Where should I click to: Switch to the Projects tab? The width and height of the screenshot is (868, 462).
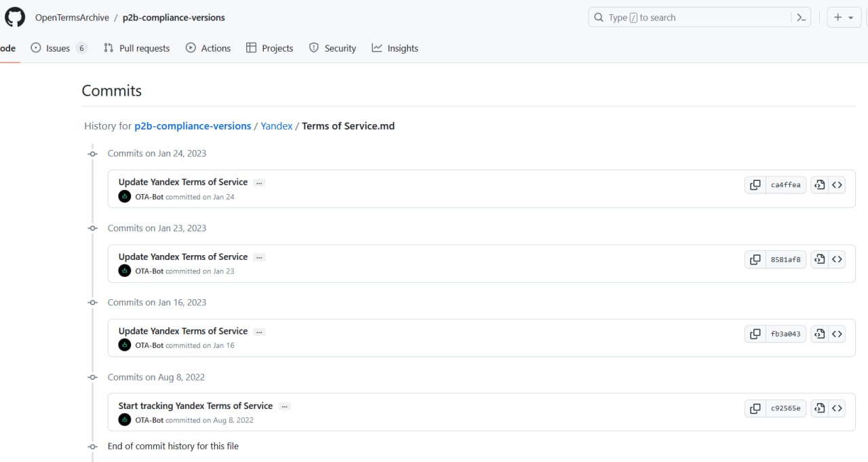pyautogui.click(x=269, y=48)
